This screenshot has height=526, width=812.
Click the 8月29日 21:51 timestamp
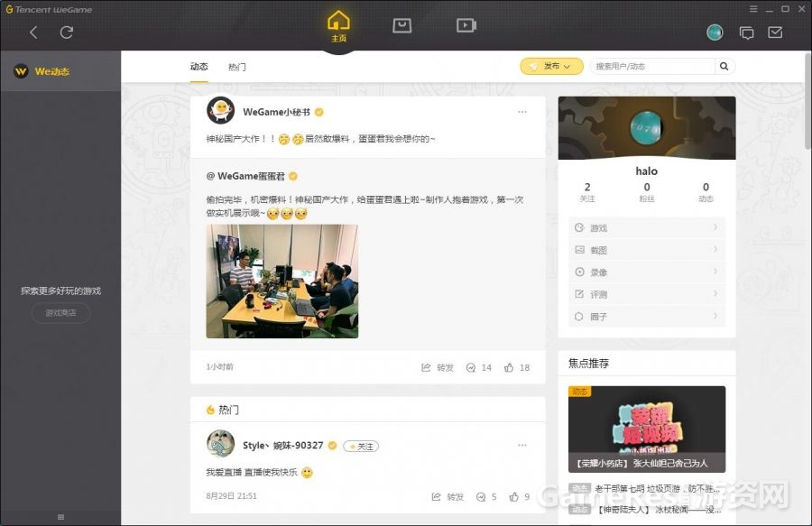(x=232, y=496)
